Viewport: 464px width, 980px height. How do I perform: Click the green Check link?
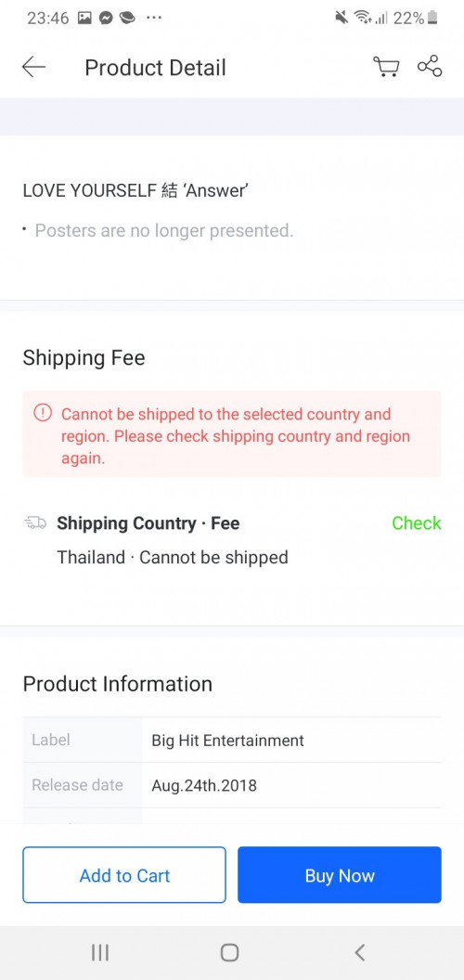(417, 523)
